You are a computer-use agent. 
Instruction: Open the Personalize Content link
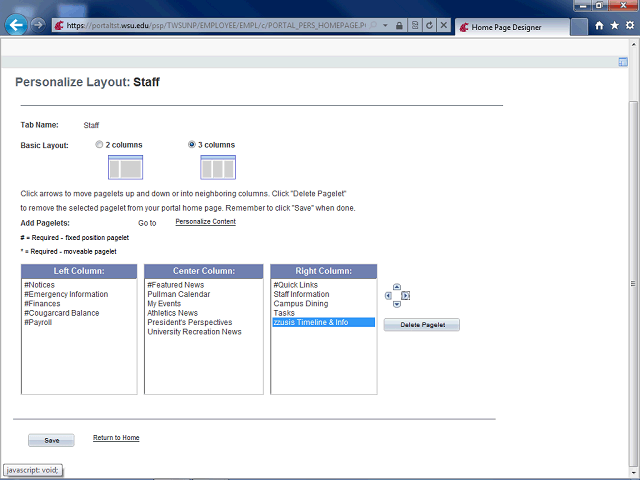[x=205, y=221]
